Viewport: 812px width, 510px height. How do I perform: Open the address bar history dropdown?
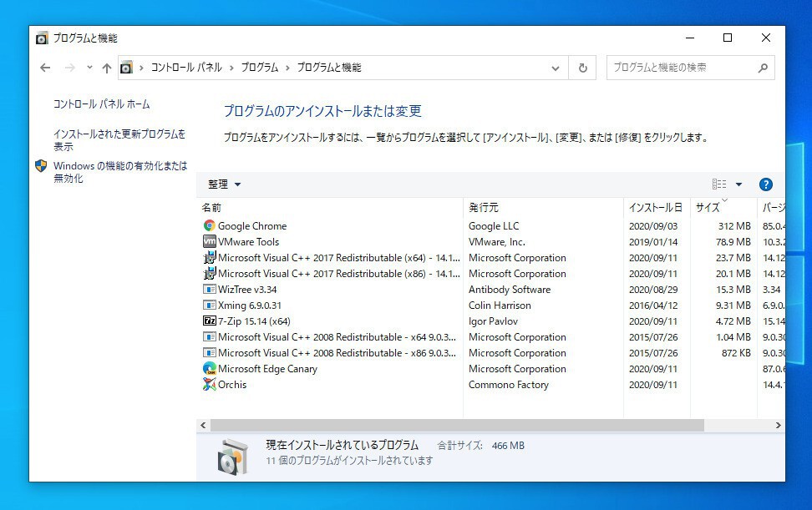556,68
